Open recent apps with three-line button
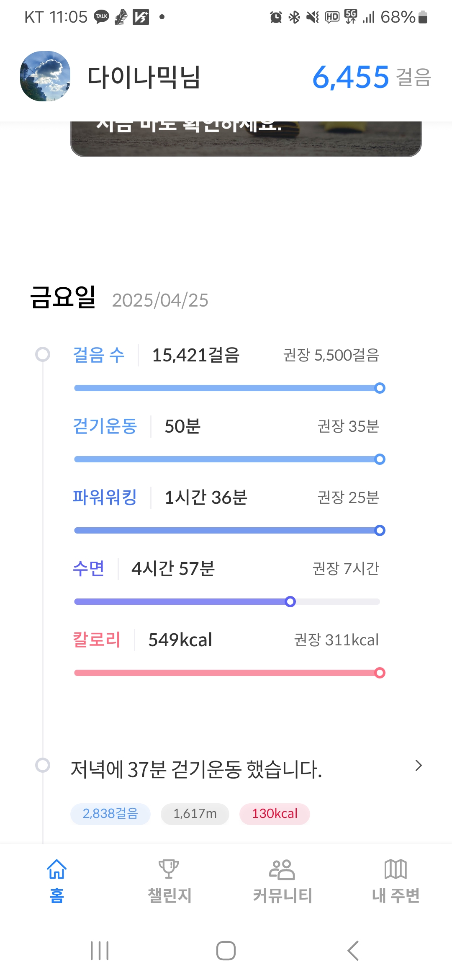 pyautogui.click(x=100, y=951)
